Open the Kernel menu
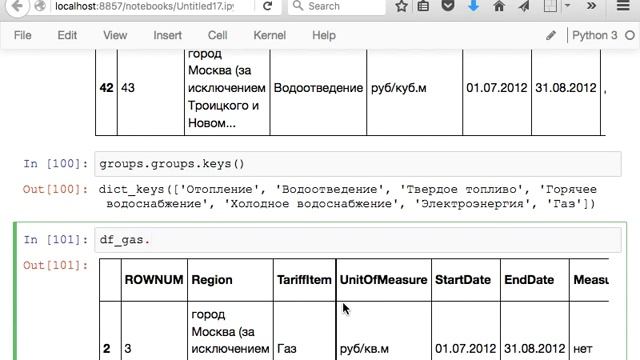This screenshot has height=360, width=640. 269,36
